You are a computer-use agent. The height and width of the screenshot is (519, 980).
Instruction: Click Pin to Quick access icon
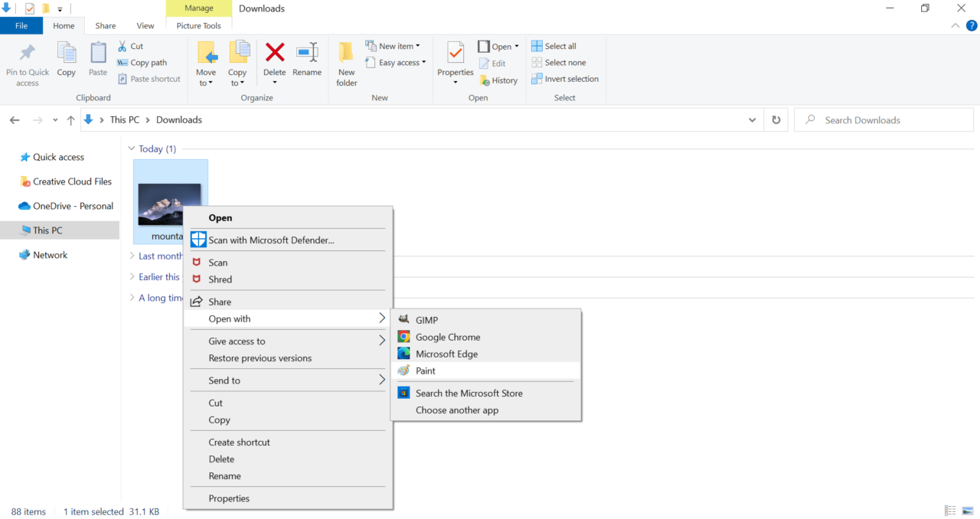[27, 54]
